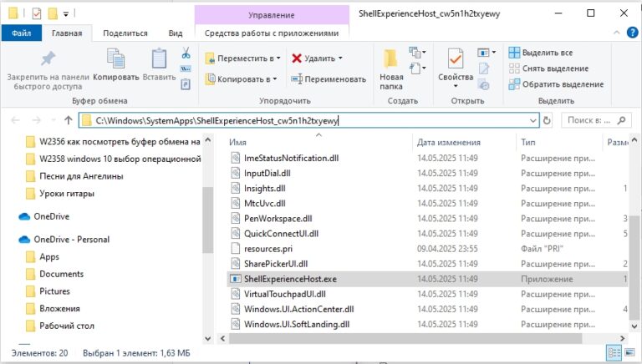Click the forward navigation arrow
The width and height of the screenshot is (642, 364).
37,120
